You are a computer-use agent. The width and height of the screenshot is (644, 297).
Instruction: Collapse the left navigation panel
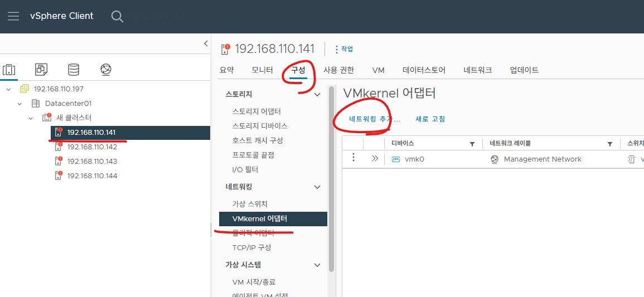(x=206, y=44)
